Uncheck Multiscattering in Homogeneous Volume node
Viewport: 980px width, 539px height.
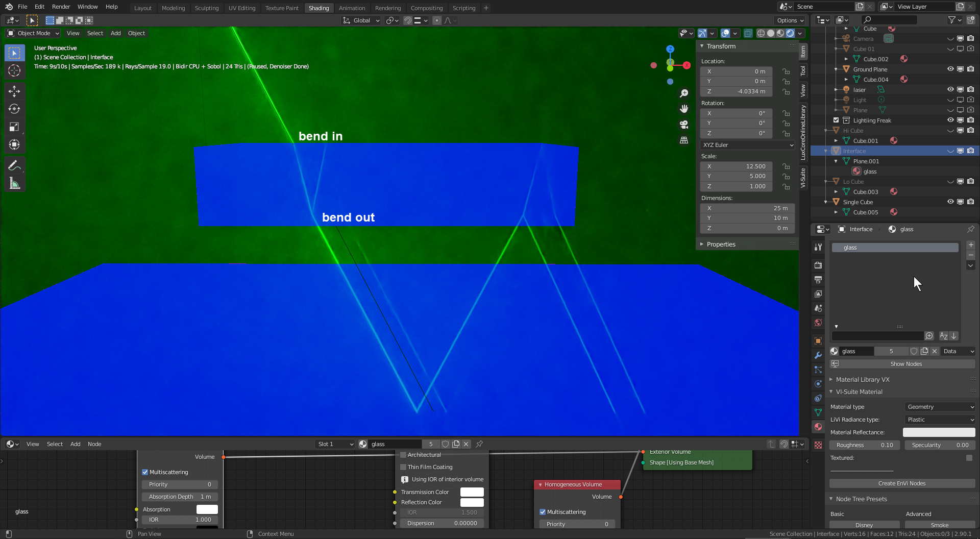click(x=543, y=512)
